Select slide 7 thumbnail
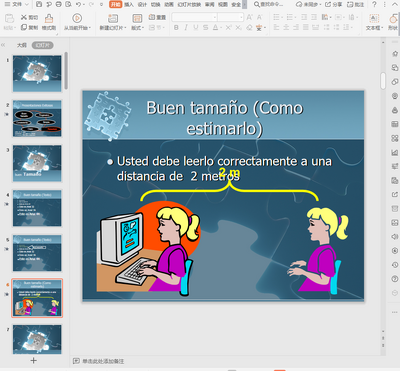Image resolution: width=400 pixels, height=371 pixels. click(37, 339)
